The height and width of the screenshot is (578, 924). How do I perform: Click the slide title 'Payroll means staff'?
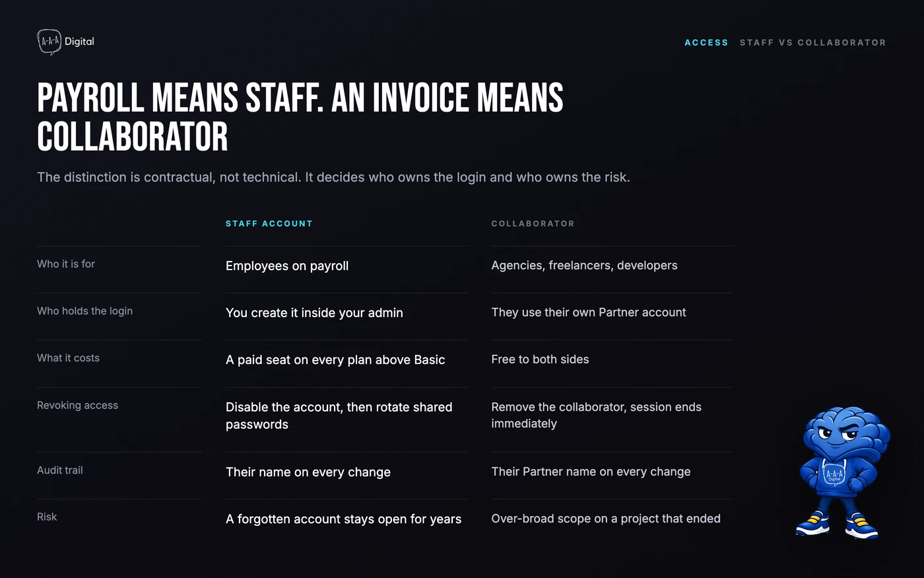coord(300,117)
